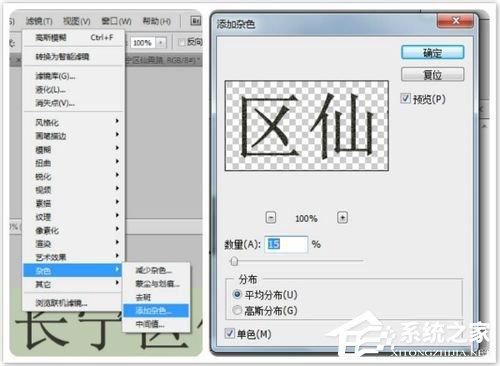Toggle the 预览(P) checkbox

[405, 99]
